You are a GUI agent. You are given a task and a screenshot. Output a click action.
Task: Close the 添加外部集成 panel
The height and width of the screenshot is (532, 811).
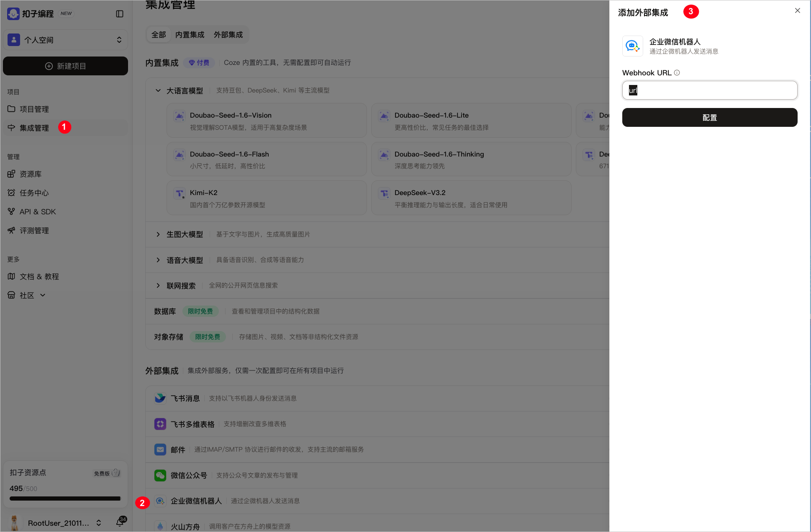pyautogui.click(x=798, y=11)
